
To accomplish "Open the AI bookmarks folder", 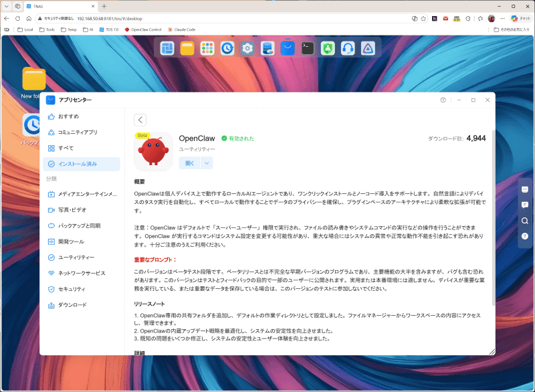I will (x=88, y=29).
